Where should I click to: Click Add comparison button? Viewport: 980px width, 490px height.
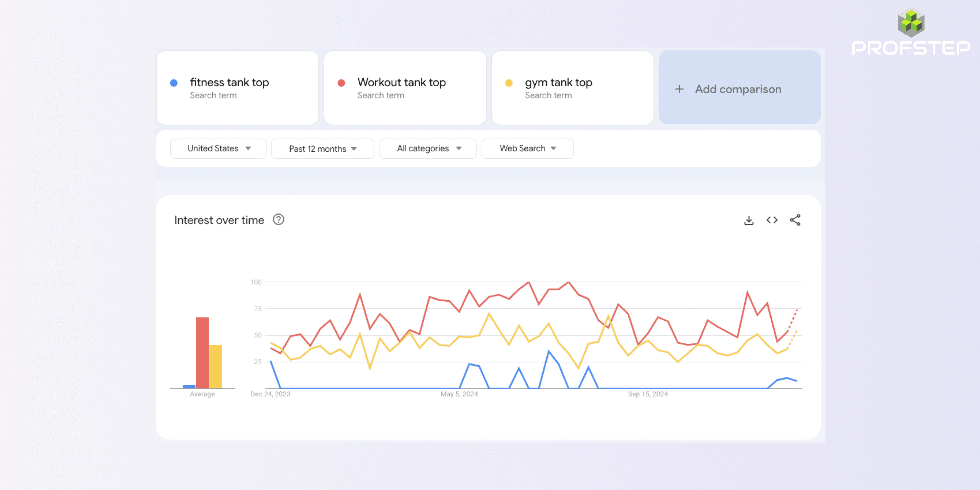click(740, 88)
